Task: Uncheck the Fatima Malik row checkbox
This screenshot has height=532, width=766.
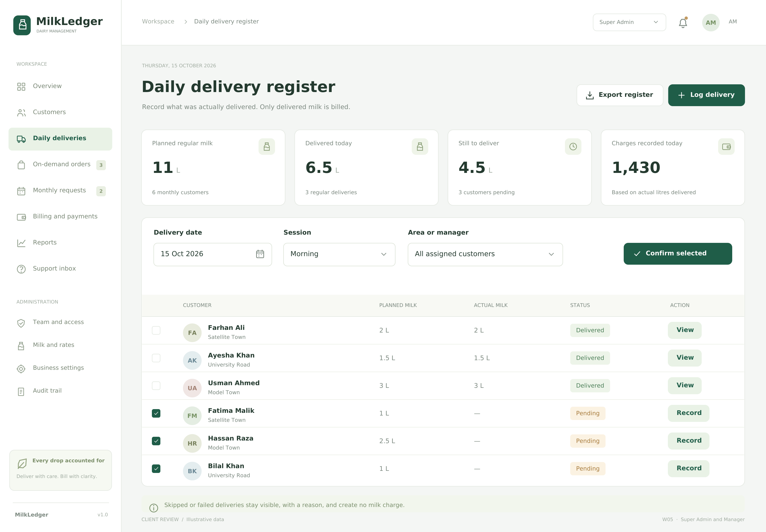Action: 156,413
